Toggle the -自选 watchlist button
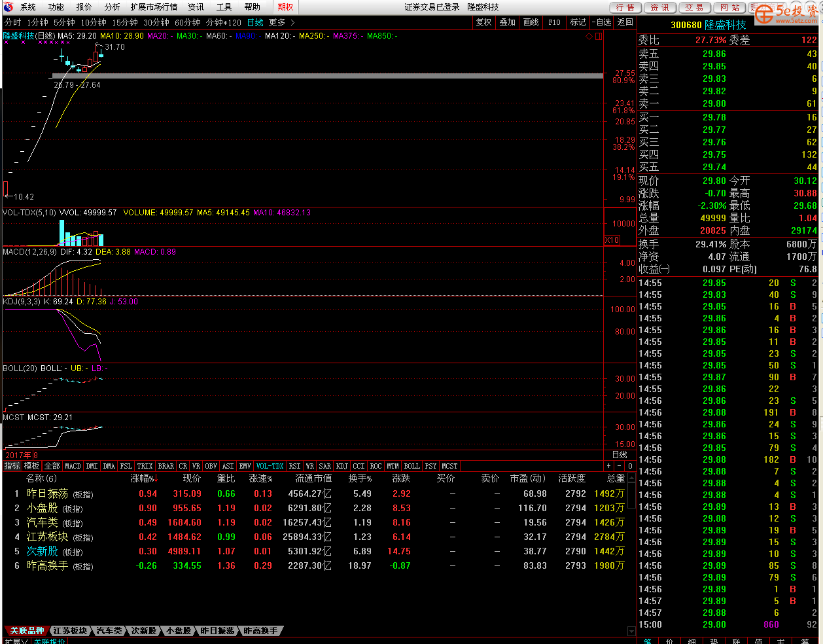823x644 pixels. [x=602, y=22]
